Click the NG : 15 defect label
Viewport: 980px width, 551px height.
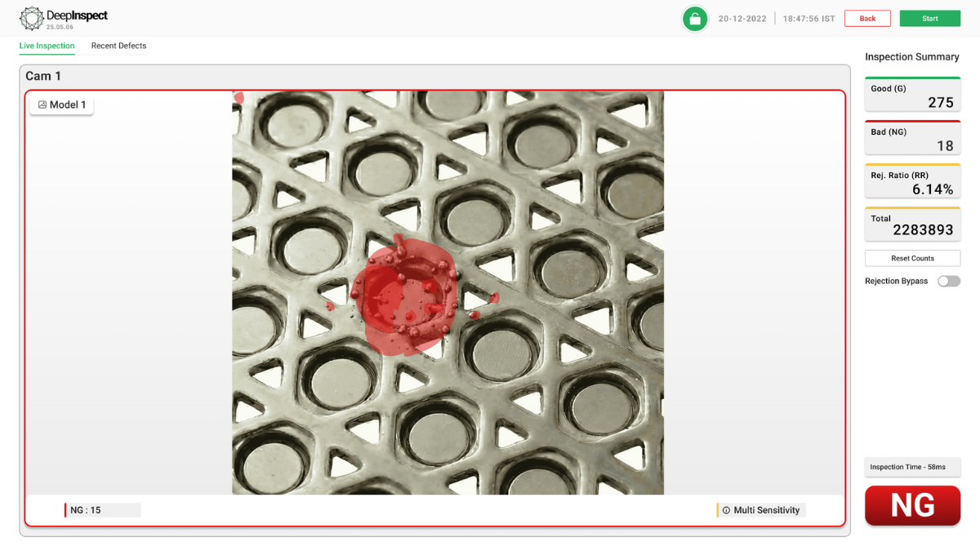point(102,510)
